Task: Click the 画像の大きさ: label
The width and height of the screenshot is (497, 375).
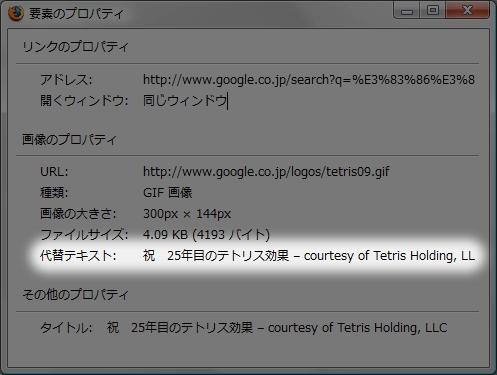Action: [78, 214]
